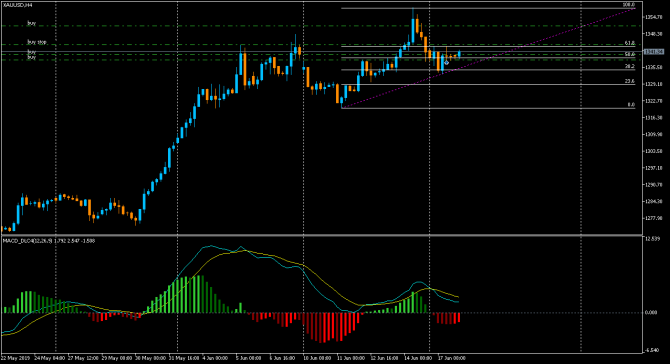
Task: Click the '12 Jun 16:00' time label
Action: [384, 358]
